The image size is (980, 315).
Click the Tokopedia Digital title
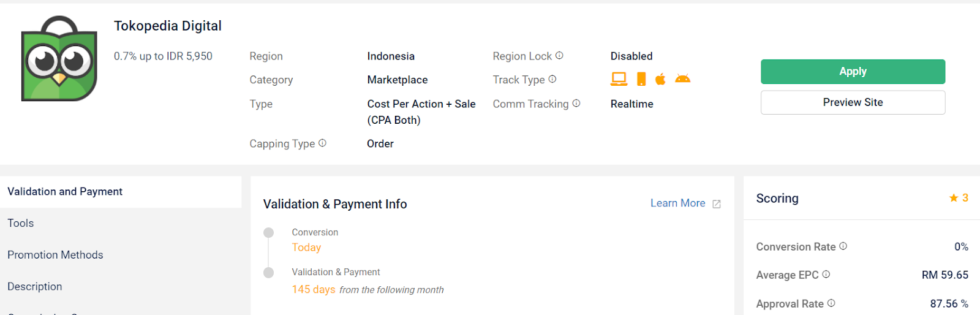click(168, 26)
